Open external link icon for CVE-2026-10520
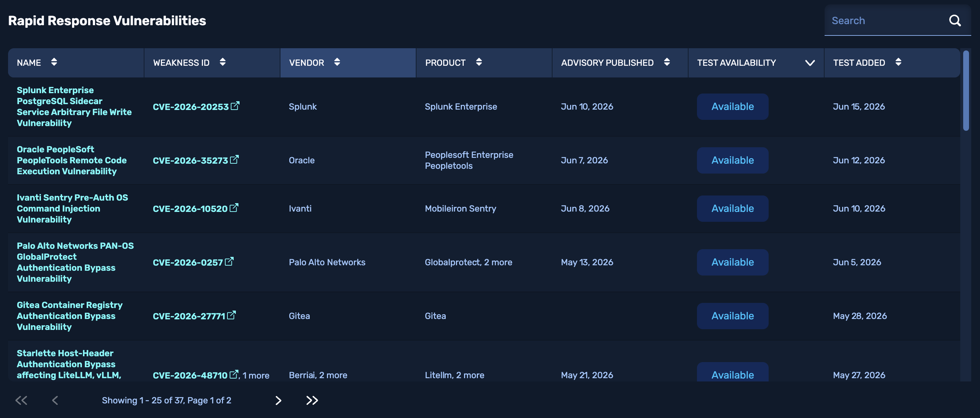Screen dimensions: 980x418 [x=234, y=208]
